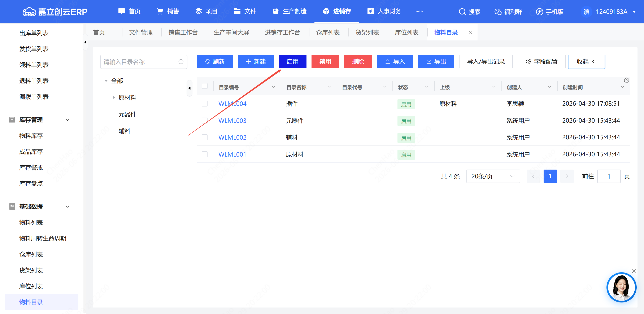
Task: Switch to the 文件管理 tab
Action: [141, 32]
